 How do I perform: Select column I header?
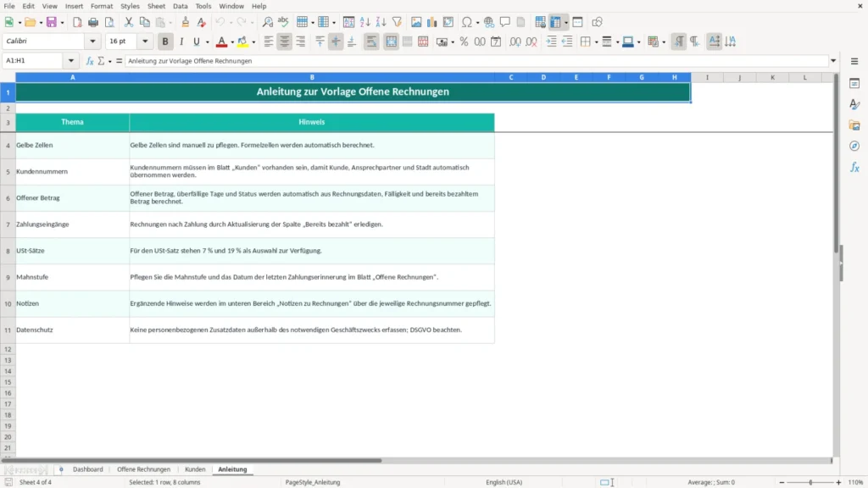click(x=707, y=77)
